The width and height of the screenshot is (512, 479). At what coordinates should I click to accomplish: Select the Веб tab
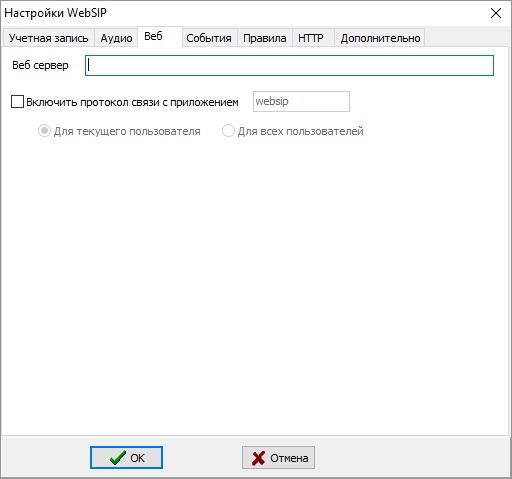[160, 36]
